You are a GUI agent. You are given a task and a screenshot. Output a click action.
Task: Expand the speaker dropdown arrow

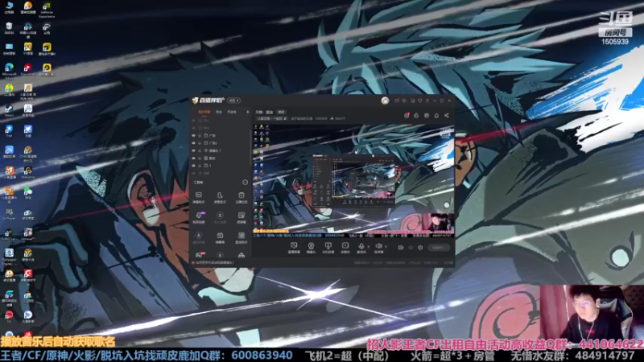pyautogui.click(x=386, y=246)
